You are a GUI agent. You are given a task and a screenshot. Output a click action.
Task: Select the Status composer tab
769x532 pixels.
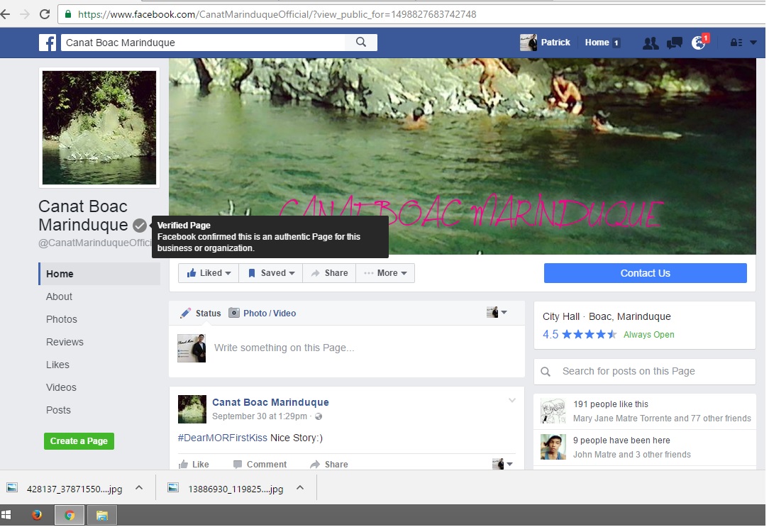(201, 314)
